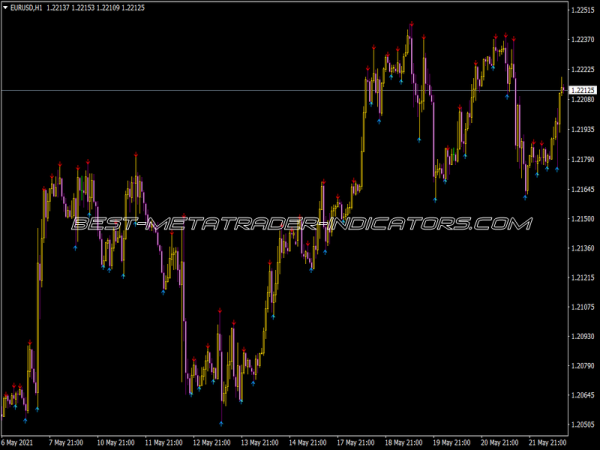The width and height of the screenshot is (600, 450).
Task: Select the blue arrow above the 6 May 2021 label
Action: point(37,409)
